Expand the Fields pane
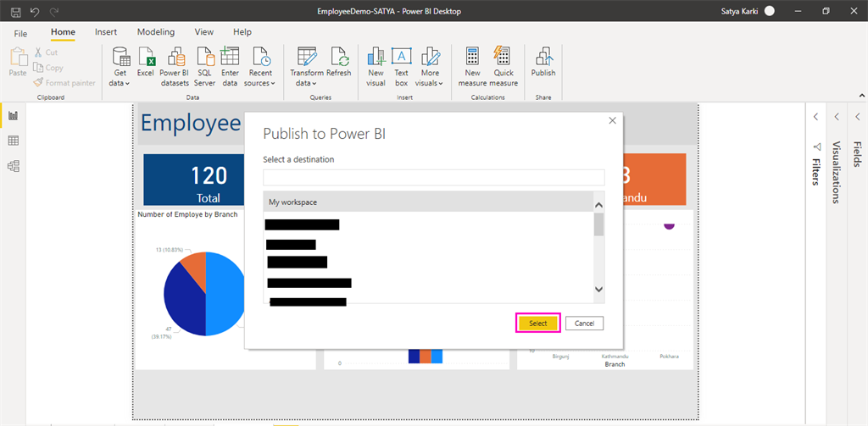Screen dimensions: 868x426 tap(857, 117)
